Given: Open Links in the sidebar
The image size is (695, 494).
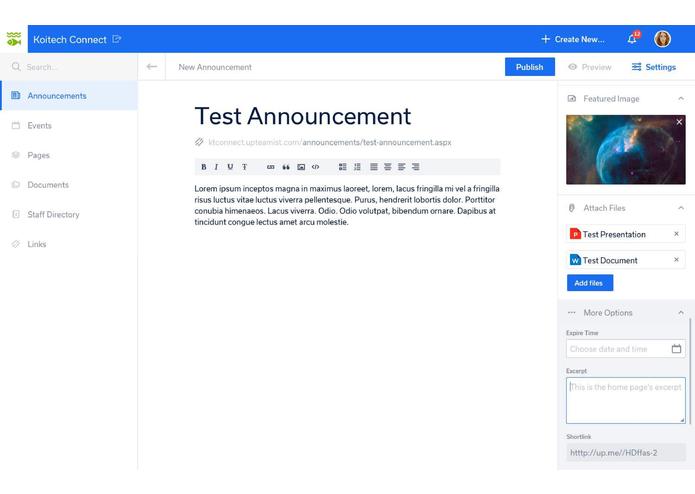Looking at the screenshot, I should 69,244.
